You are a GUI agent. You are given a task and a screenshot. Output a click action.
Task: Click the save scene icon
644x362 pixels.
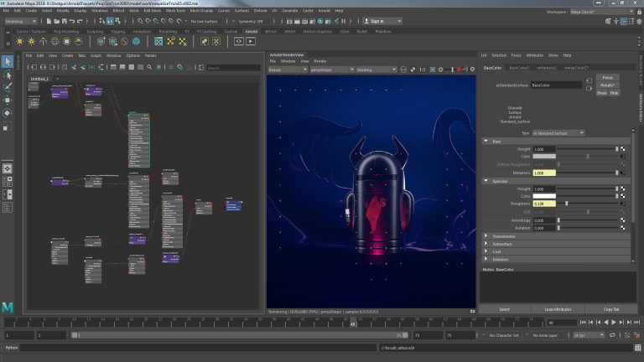pos(65,21)
